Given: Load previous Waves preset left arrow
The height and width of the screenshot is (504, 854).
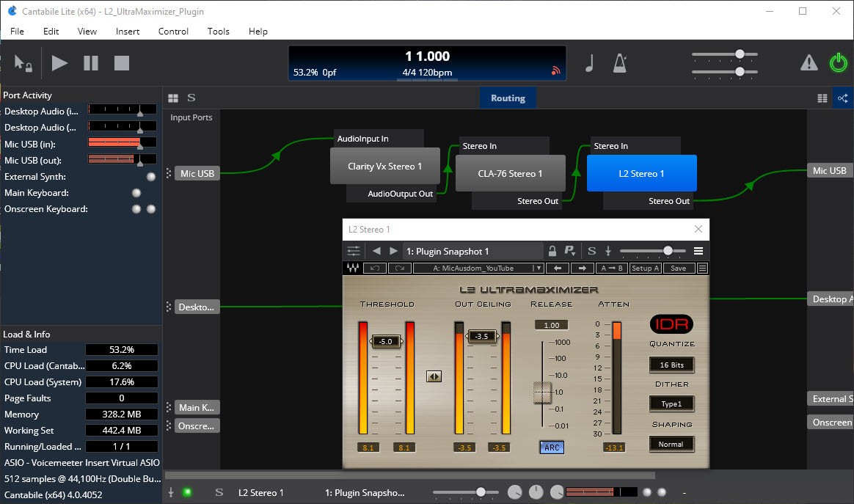Looking at the screenshot, I should point(558,268).
